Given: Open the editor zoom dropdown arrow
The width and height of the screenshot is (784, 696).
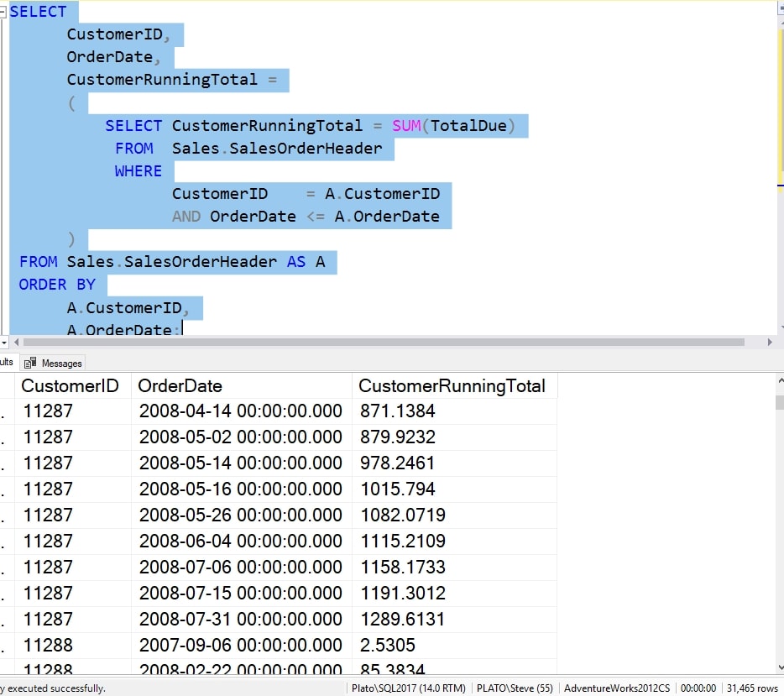Looking at the screenshot, I should coord(4,343).
